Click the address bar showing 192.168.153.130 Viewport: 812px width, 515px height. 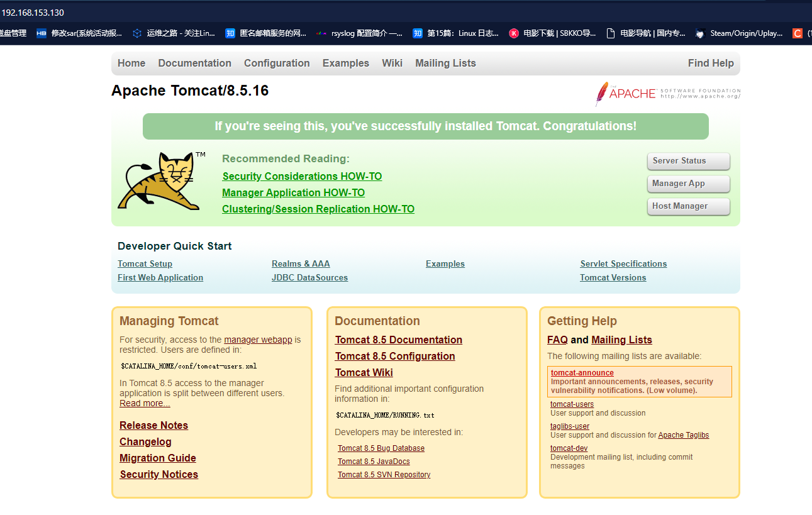click(x=406, y=13)
